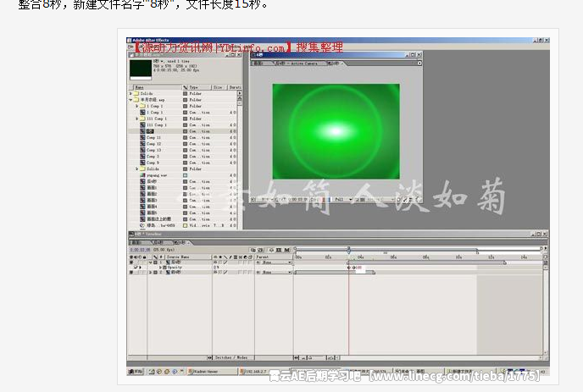The width and height of the screenshot is (583, 392).
Task: Open Parent dropdown for layer 2
Action: click(276, 273)
